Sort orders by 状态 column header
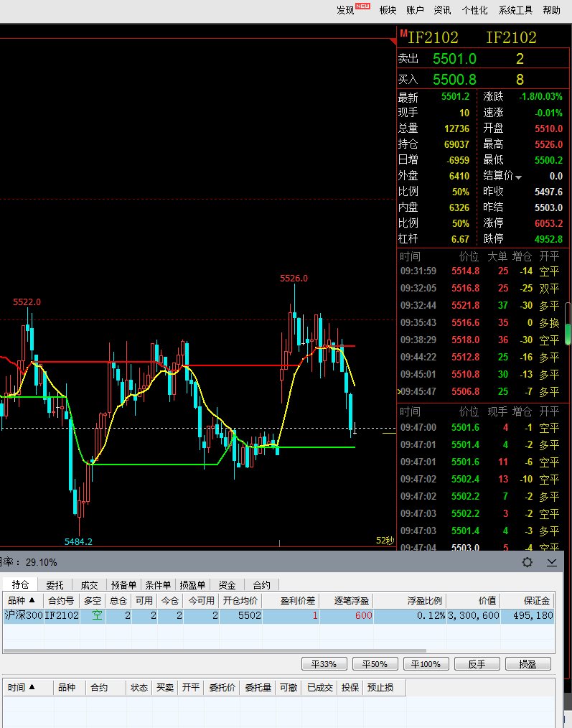The width and height of the screenshot is (572, 728). [x=139, y=687]
